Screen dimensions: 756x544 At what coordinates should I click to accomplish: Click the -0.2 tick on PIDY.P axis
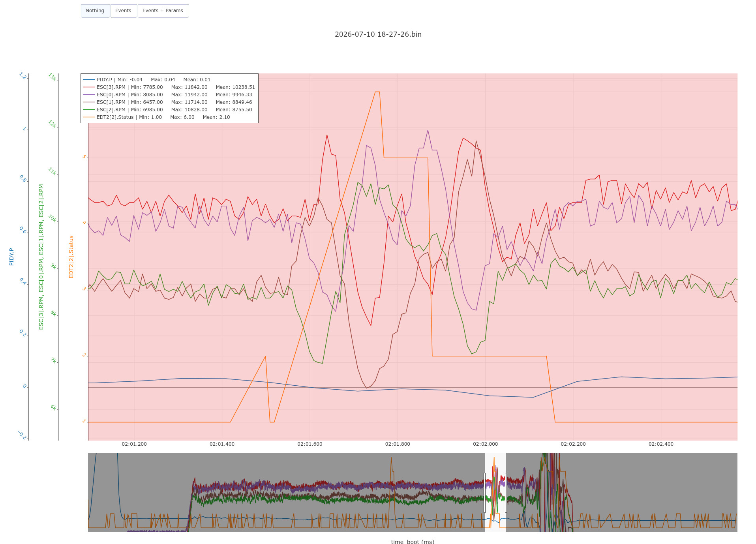22,435
